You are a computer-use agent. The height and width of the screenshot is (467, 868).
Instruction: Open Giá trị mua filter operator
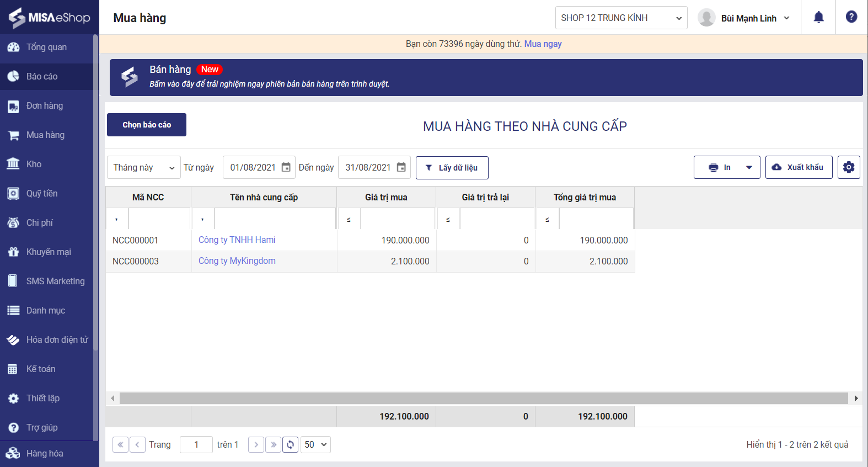pyautogui.click(x=349, y=219)
